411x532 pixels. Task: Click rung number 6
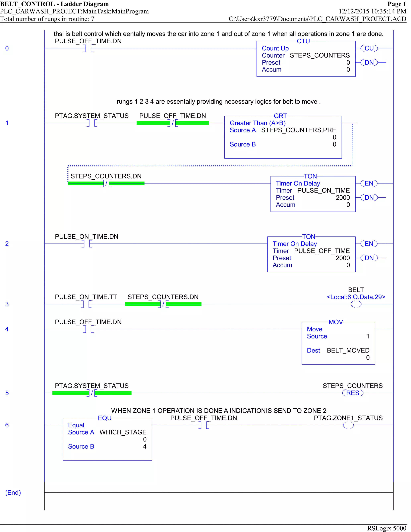coord(7,425)
